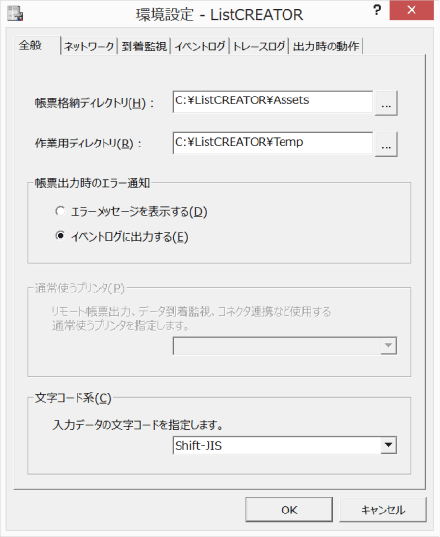Screen dimensions: 440x537
Task: Confirm settings with the OK button
Action: [x=289, y=510]
